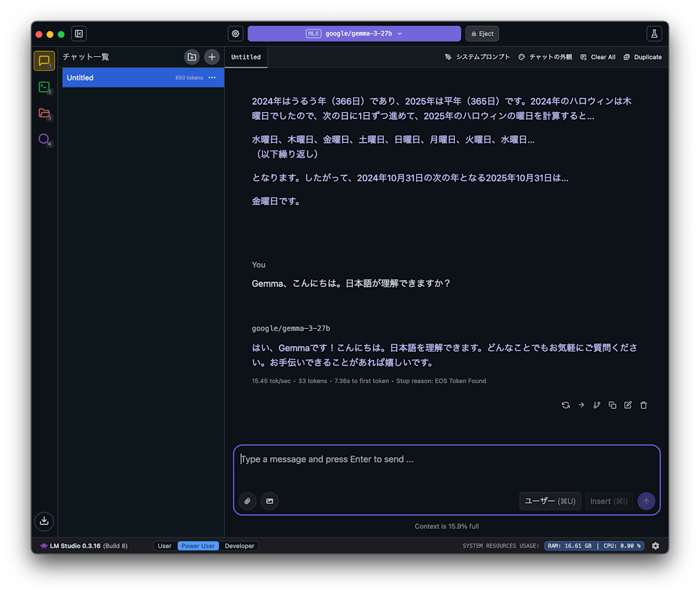Click RAM and CPU usage indicator

594,546
